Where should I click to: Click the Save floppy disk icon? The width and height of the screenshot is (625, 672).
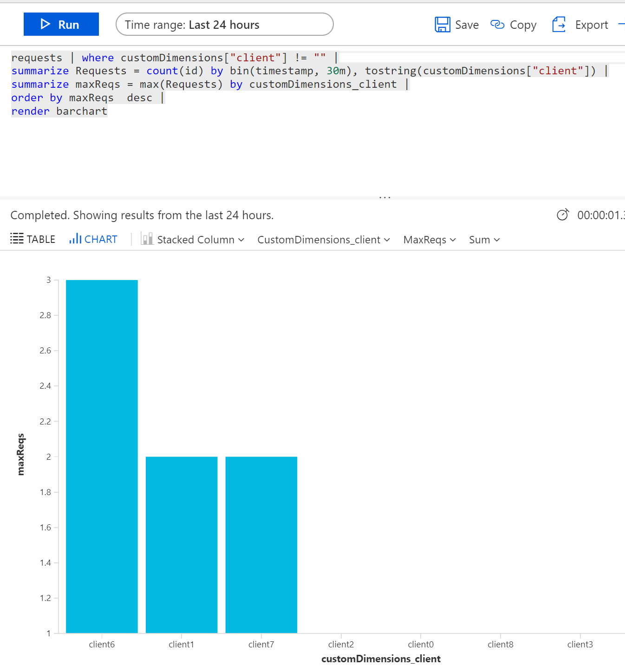coord(443,25)
